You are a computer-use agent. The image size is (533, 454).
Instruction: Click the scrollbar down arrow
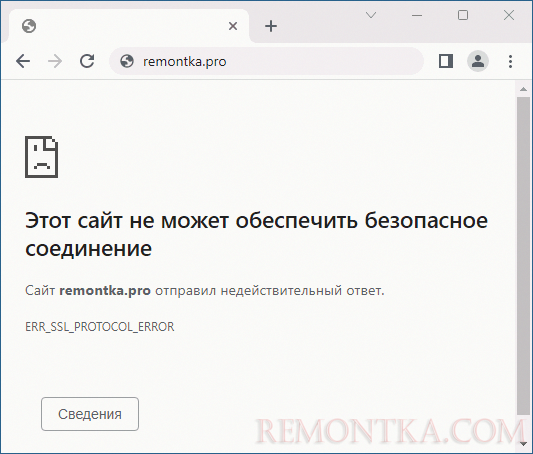point(523,444)
